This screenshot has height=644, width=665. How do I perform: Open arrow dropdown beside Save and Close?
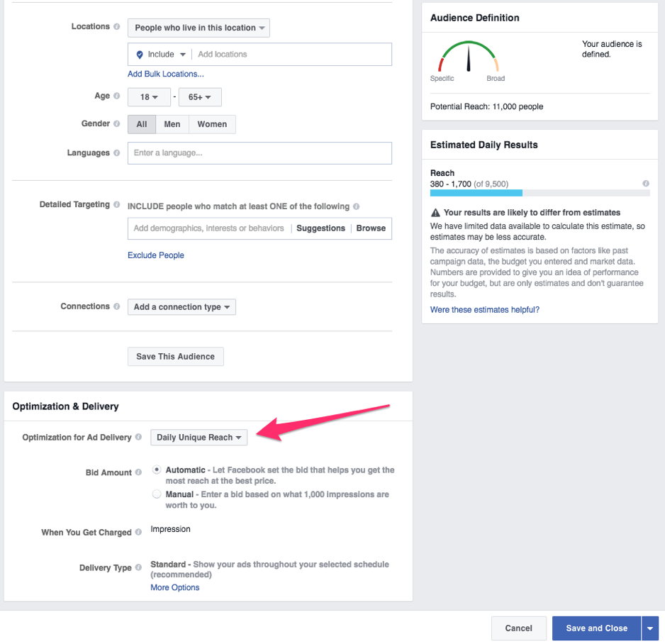click(x=649, y=628)
